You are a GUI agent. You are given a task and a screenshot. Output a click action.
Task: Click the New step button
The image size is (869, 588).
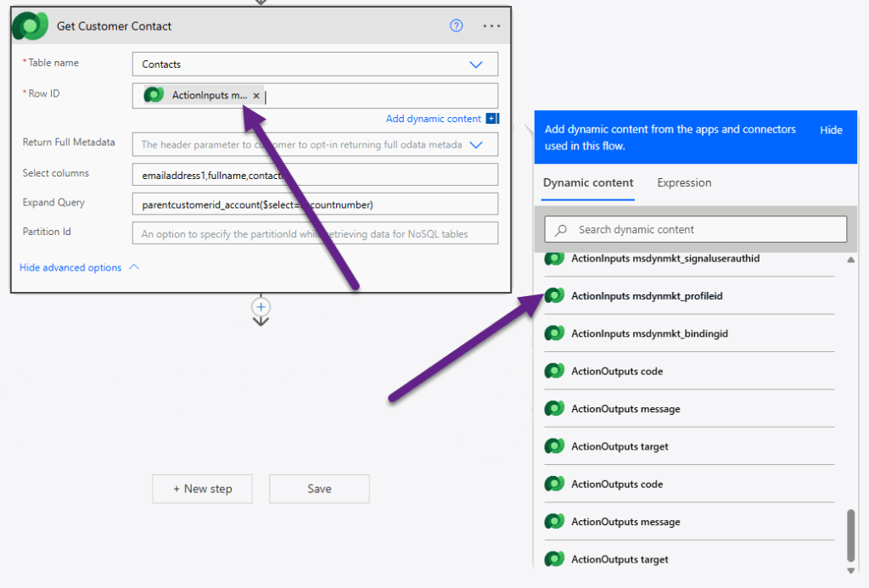(x=202, y=489)
